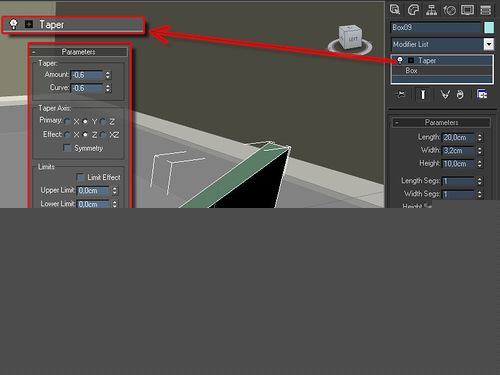The image size is (500, 375).
Task: Open the Display panel tab
Action: click(x=467, y=10)
